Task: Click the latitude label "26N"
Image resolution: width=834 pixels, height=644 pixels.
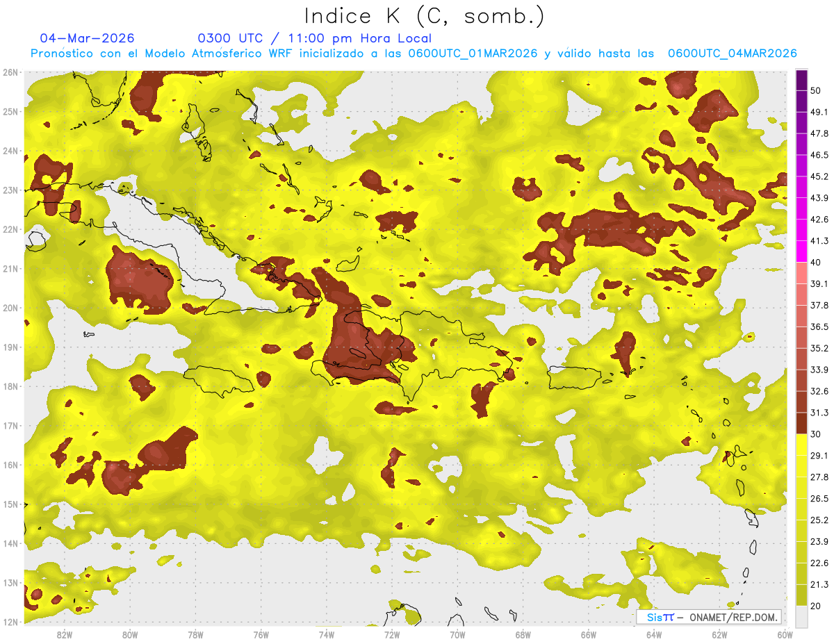Action: click(x=10, y=72)
